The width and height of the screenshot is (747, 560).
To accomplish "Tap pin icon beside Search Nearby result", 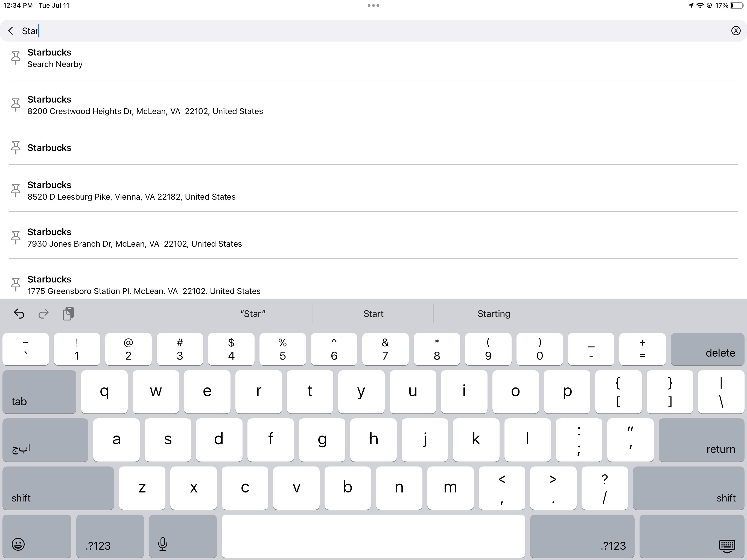I will (16, 58).
